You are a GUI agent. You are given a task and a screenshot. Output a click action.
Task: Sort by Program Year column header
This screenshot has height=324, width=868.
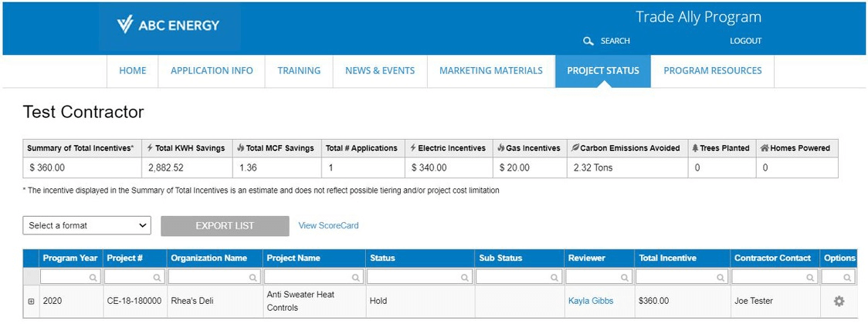click(x=70, y=258)
